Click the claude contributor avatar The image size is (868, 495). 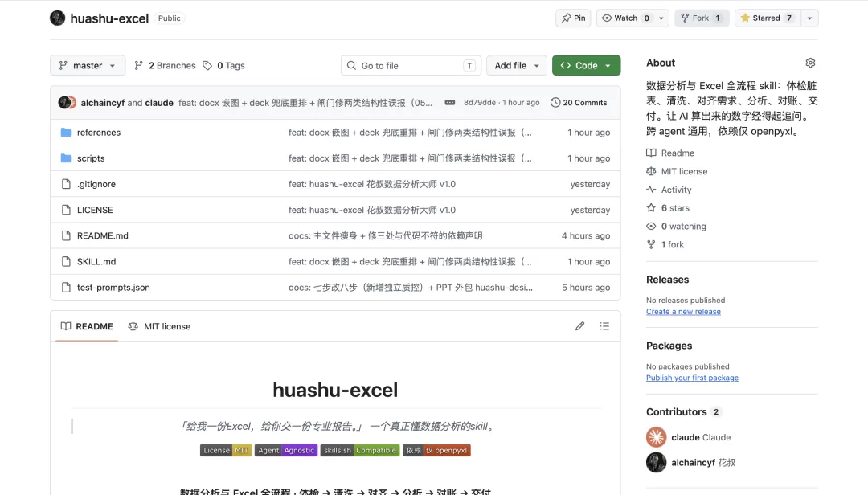click(656, 437)
